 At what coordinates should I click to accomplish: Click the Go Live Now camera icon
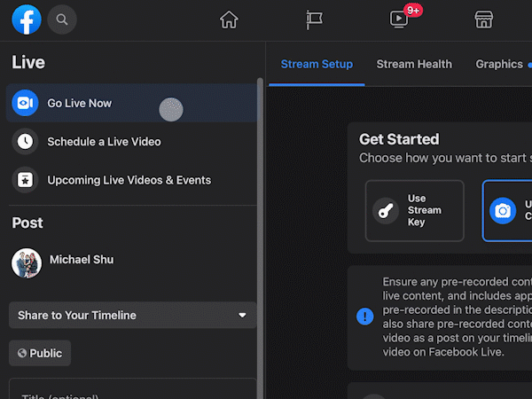pos(26,104)
